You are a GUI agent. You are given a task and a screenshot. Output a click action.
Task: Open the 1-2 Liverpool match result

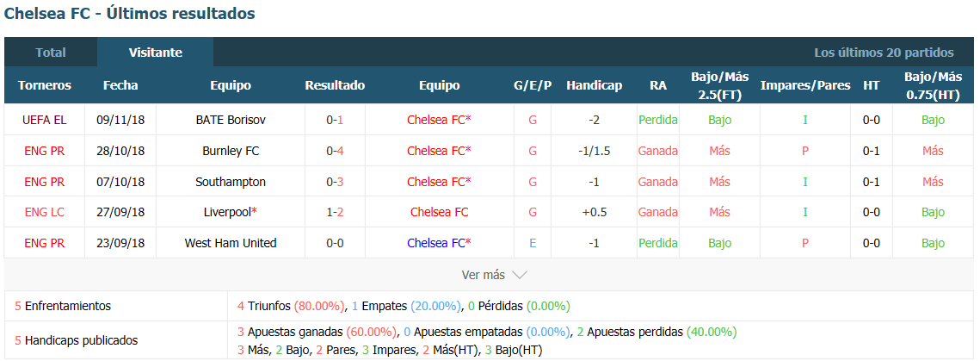[335, 212]
